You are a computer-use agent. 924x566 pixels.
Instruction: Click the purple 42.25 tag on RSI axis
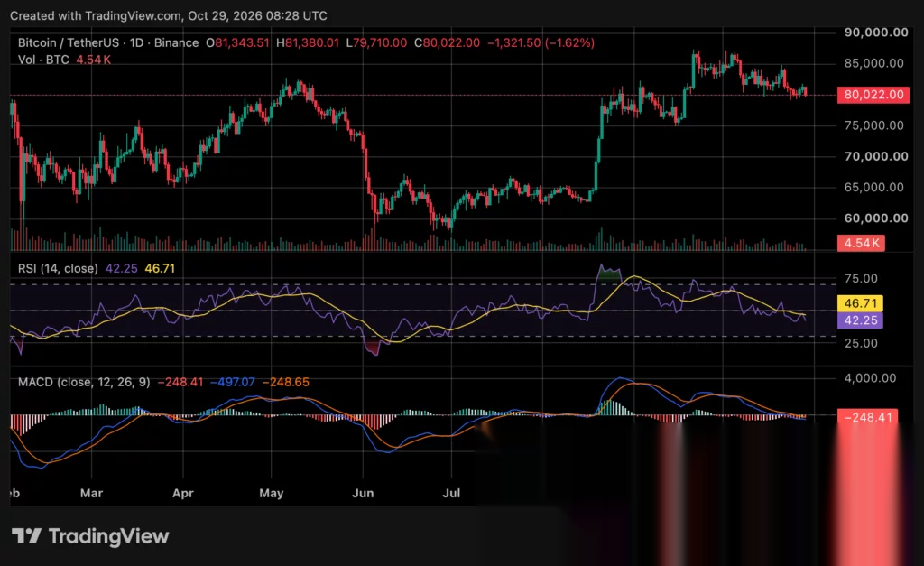[860, 320]
